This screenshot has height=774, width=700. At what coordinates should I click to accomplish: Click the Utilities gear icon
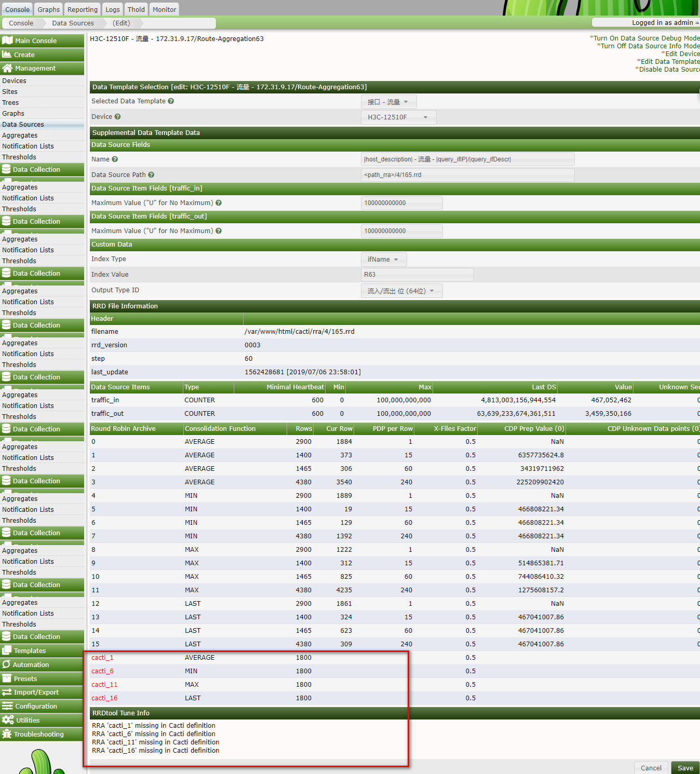pyautogui.click(x=7, y=720)
